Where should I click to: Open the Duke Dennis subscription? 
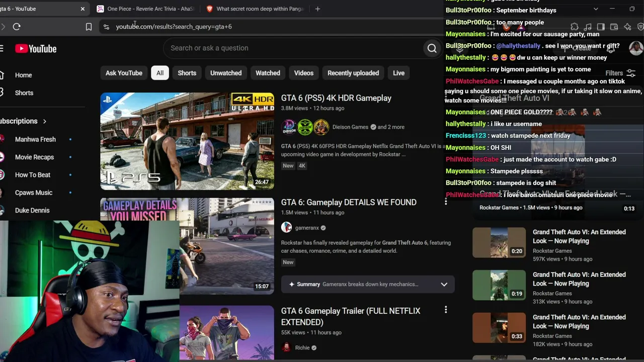pos(32,210)
